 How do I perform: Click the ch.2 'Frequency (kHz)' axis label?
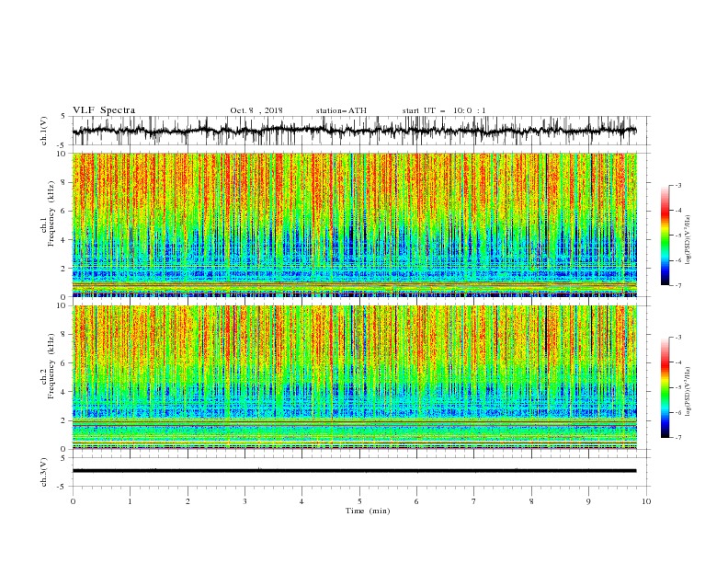(51, 366)
